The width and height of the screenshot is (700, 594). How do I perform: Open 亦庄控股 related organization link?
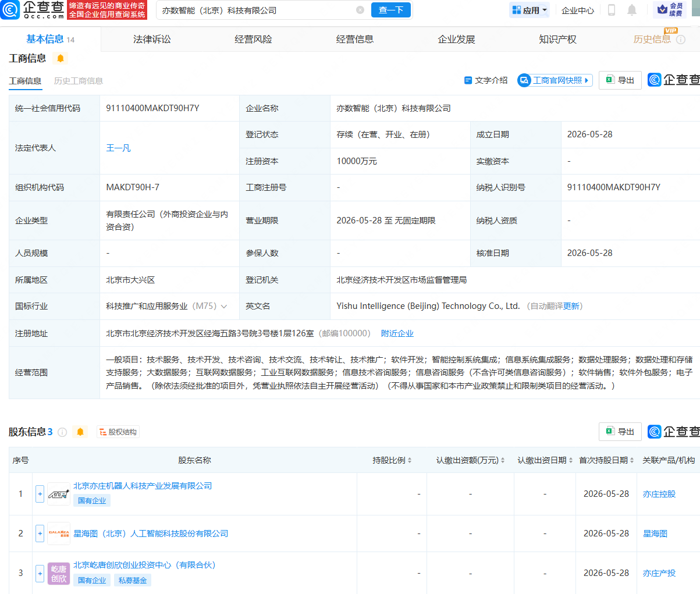[659, 494]
